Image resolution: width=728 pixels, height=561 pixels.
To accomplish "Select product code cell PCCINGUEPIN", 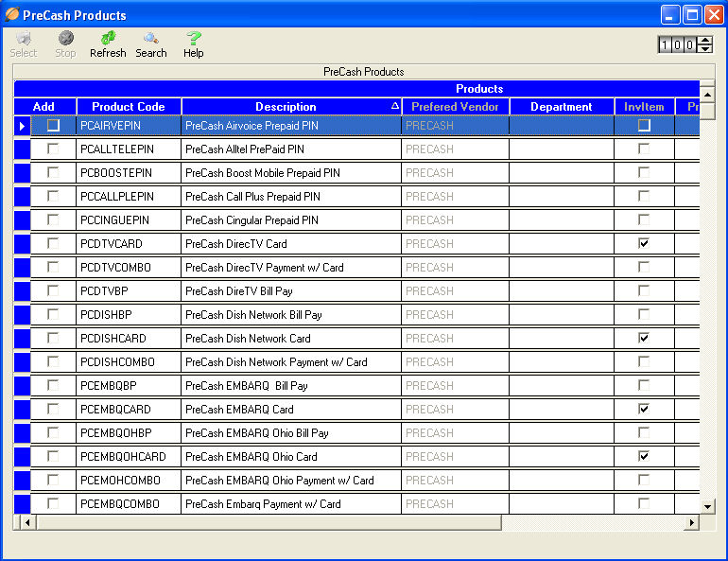I will [129, 220].
